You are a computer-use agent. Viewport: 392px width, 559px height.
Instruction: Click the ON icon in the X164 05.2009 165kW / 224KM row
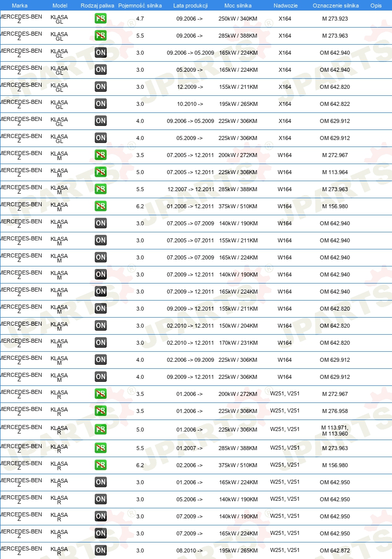[101, 70]
